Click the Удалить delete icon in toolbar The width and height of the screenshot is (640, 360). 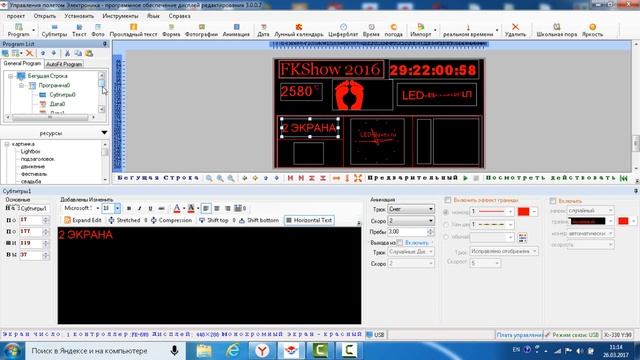515,30
